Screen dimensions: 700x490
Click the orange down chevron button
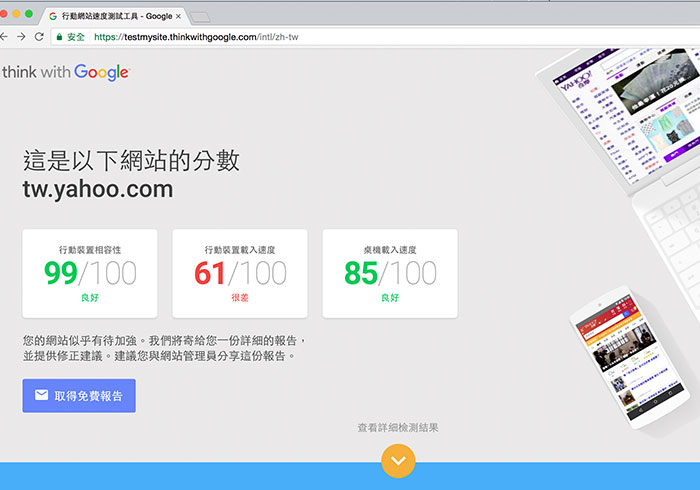pyautogui.click(x=398, y=461)
